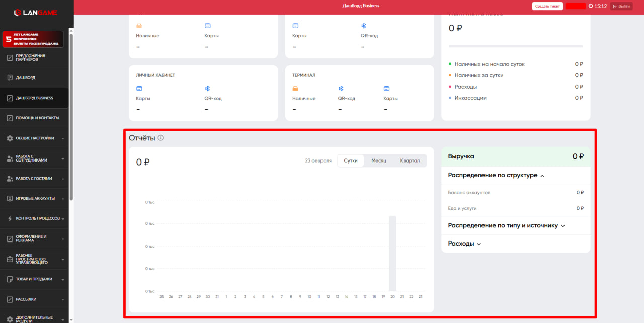This screenshot has width=644, height=323.
Task: Switch report period to Квартал
Action: (x=410, y=160)
